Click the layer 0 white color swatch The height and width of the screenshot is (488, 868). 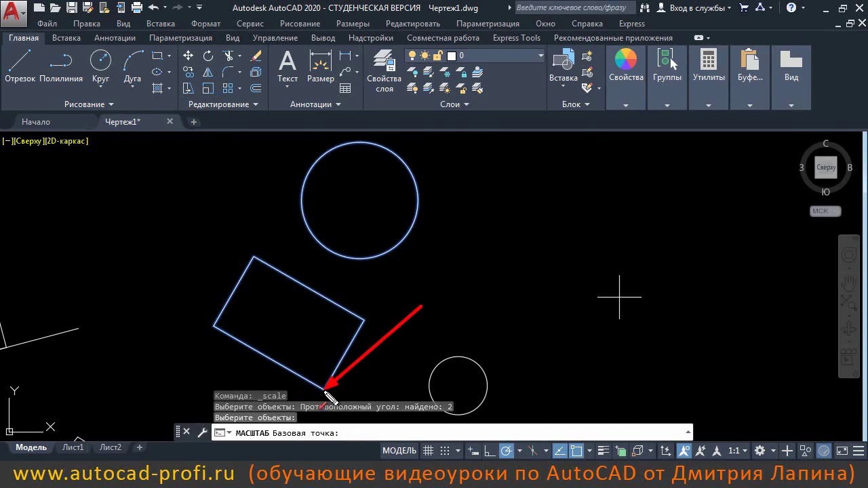(x=452, y=56)
